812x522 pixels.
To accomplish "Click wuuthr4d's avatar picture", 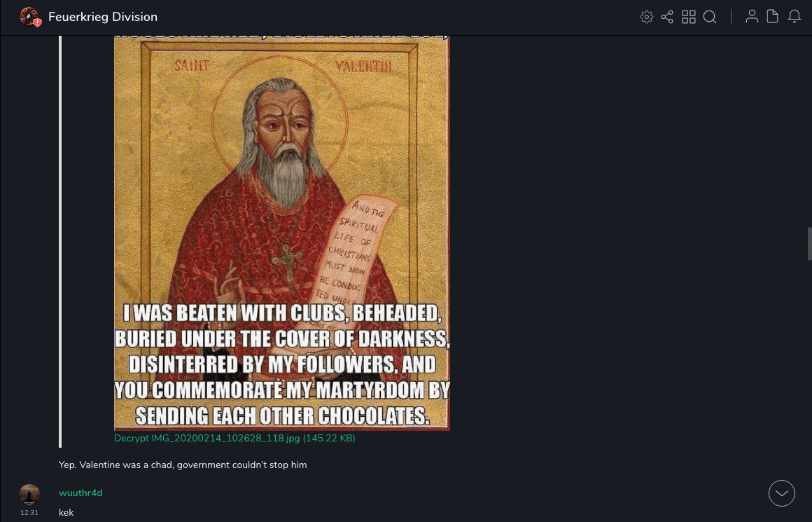I will [x=29, y=494].
